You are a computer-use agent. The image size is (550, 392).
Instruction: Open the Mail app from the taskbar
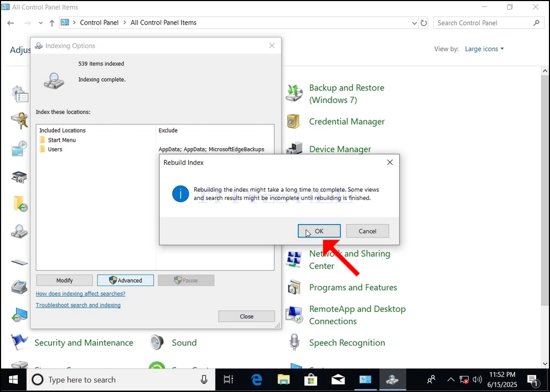[338, 380]
